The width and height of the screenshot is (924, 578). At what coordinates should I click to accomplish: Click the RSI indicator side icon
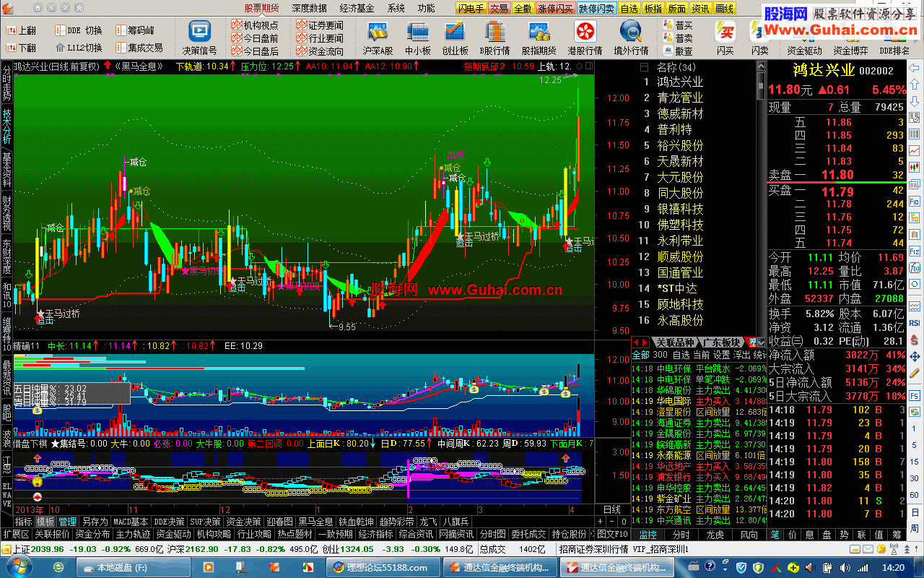click(914, 322)
